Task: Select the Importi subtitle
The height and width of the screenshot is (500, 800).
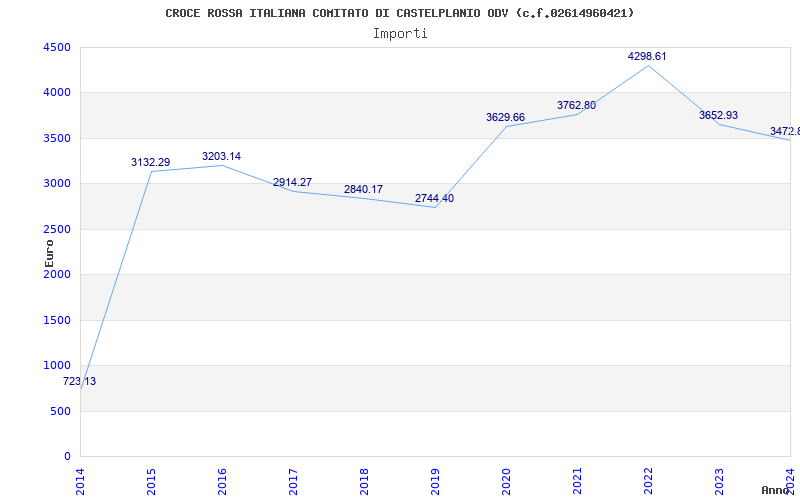Action: click(x=400, y=34)
